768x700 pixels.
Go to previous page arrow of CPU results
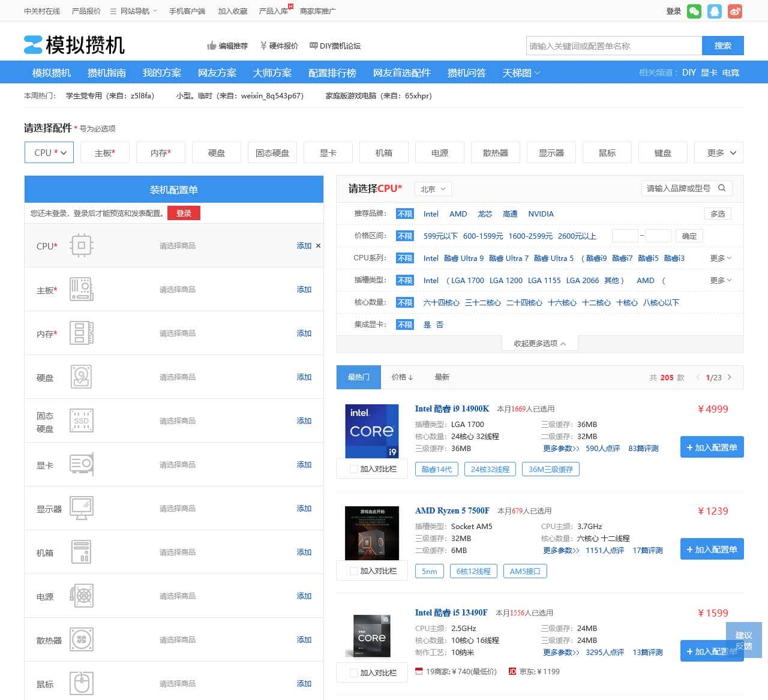coord(698,377)
